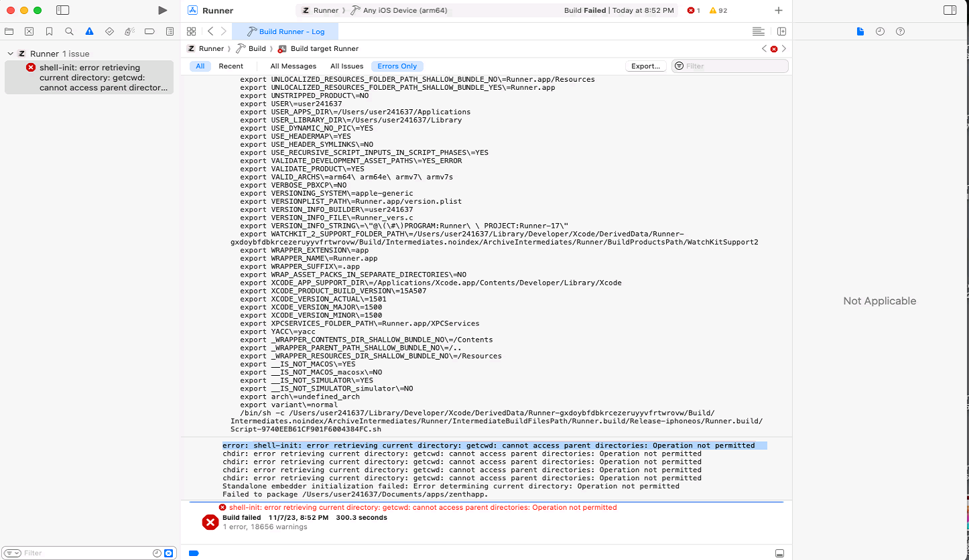Select the Recent scope filter

click(x=231, y=66)
